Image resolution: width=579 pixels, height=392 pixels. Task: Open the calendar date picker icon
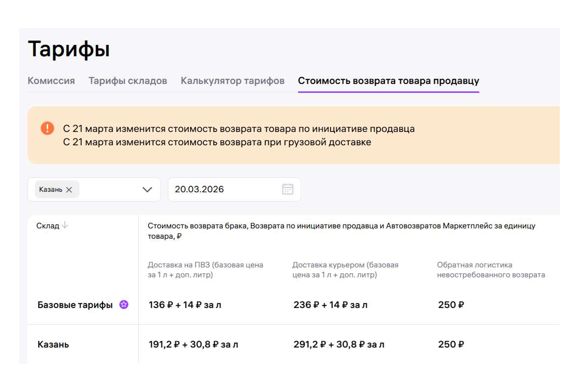tap(288, 189)
